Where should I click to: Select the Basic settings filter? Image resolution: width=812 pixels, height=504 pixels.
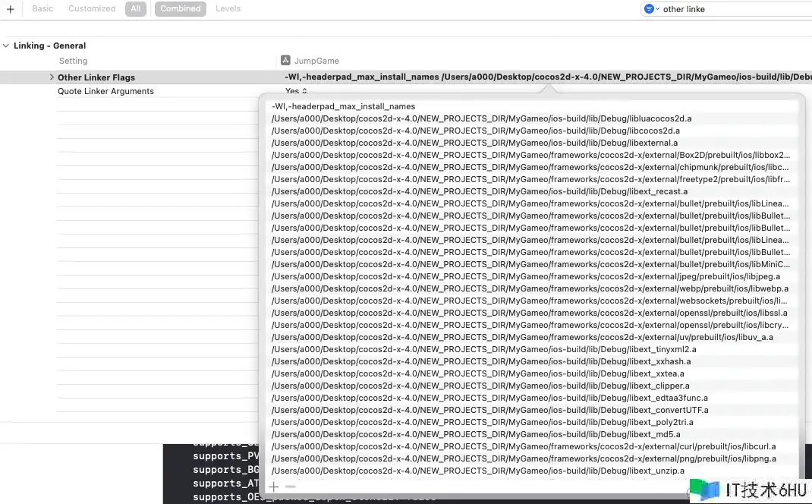pyautogui.click(x=42, y=9)
